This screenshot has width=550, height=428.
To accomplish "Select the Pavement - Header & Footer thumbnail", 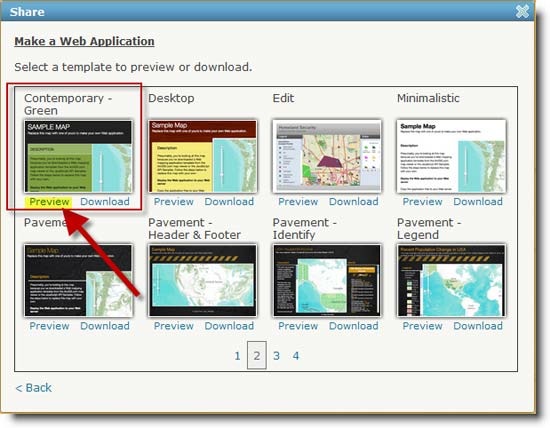I will pos(202,281).
